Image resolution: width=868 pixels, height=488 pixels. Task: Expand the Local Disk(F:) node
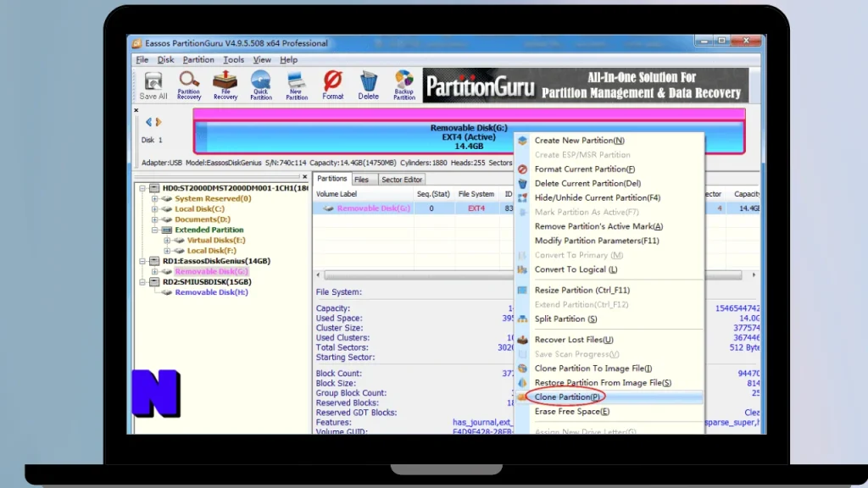(167, 251)
